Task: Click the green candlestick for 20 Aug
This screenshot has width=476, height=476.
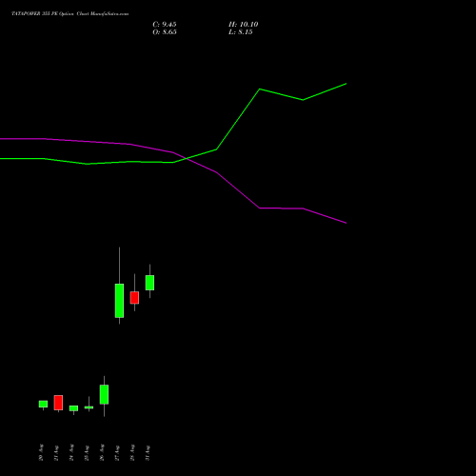Action: point(43,404)
